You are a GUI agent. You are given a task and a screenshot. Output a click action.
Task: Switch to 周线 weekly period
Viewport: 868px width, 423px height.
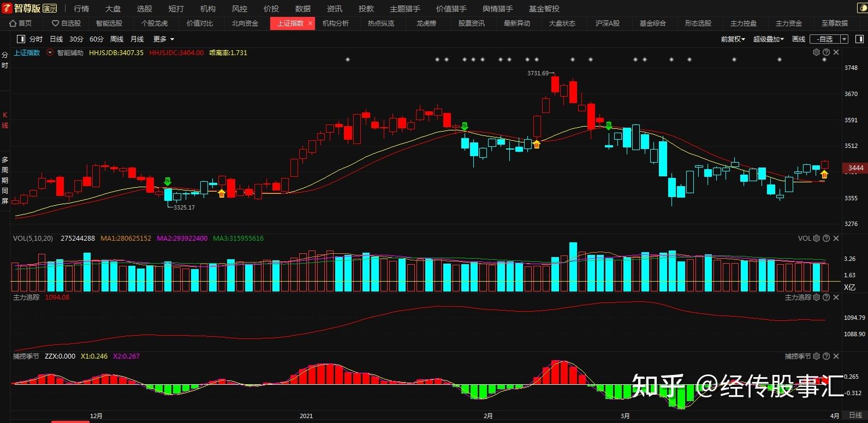click(117, 39)
